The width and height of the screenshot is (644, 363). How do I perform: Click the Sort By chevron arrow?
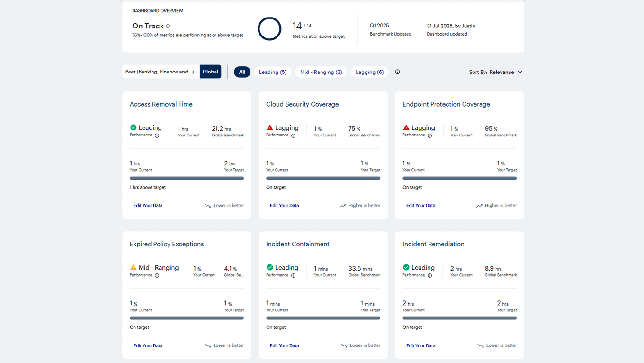[519, 72]
